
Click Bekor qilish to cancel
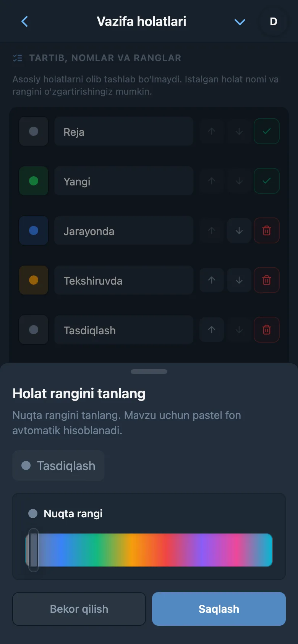(79, 609)
